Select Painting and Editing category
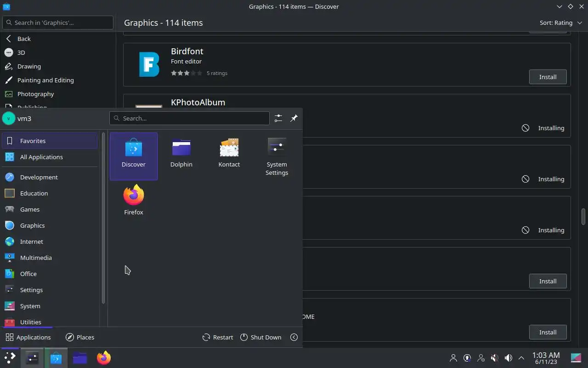The width and height of the screenshot is (588, 368). tap(58, 80)
